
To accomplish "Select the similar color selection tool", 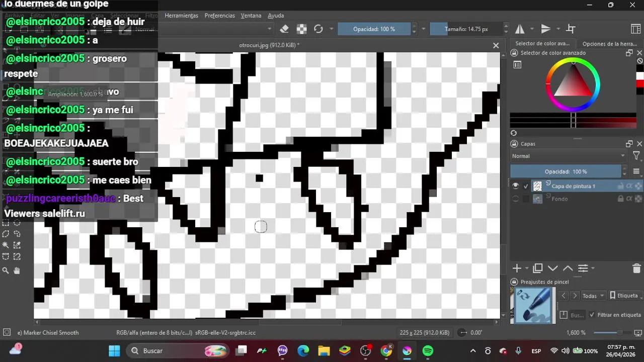I will 17,245.
